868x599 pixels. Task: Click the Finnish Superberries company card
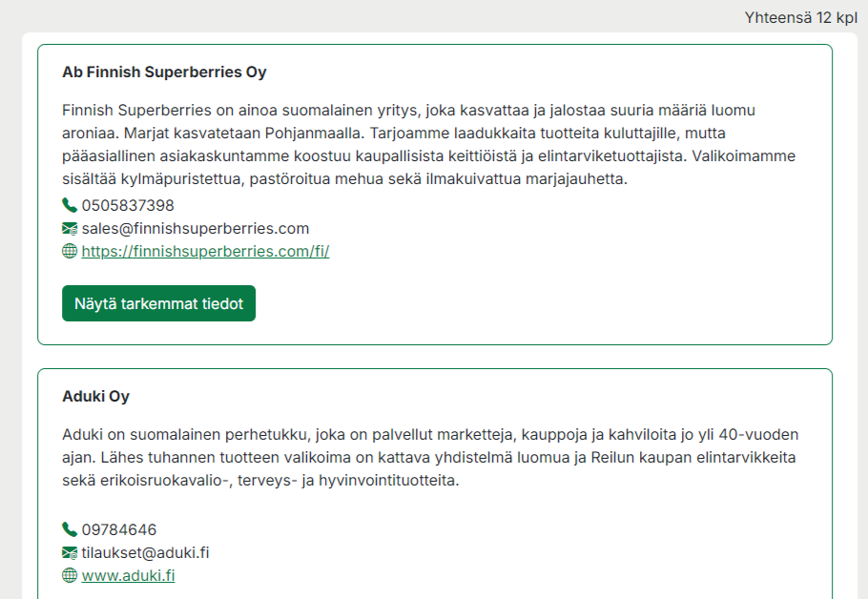[435, 195]
